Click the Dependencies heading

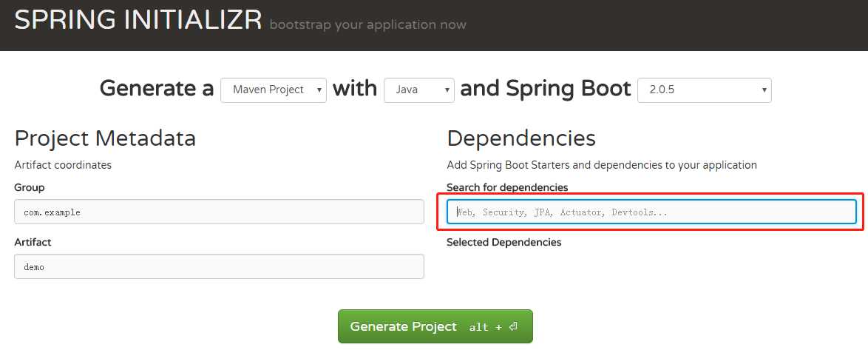(521, 138)
